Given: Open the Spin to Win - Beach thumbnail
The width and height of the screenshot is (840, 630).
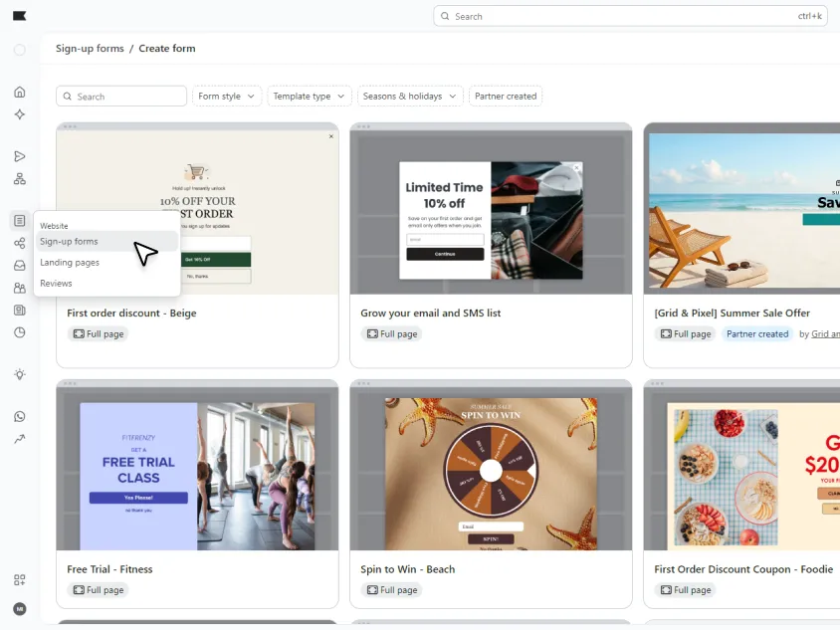Looking at the screenshot, I should [492, 465].
